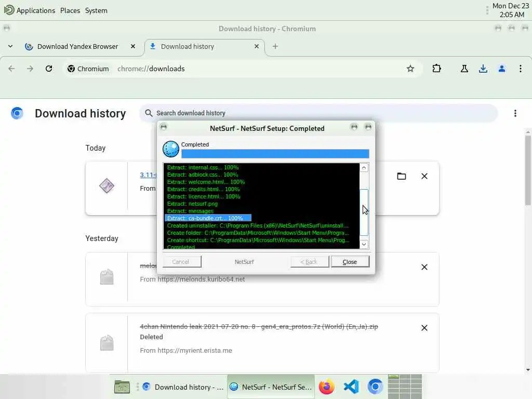
Task: Show 3.11 download in folder
Action: [402, 176]
